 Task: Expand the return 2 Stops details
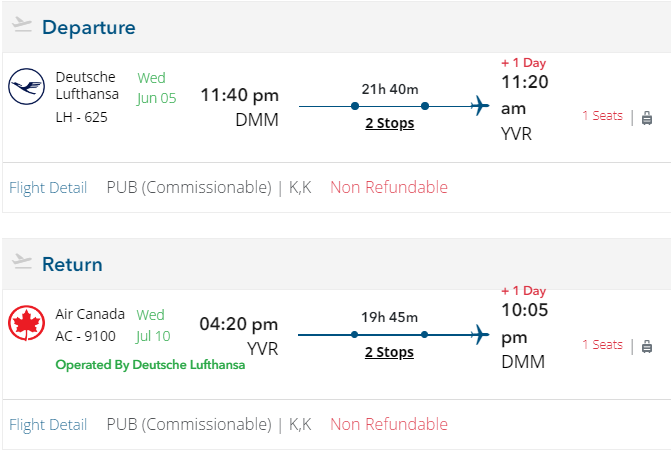click(x=389, y=352)
